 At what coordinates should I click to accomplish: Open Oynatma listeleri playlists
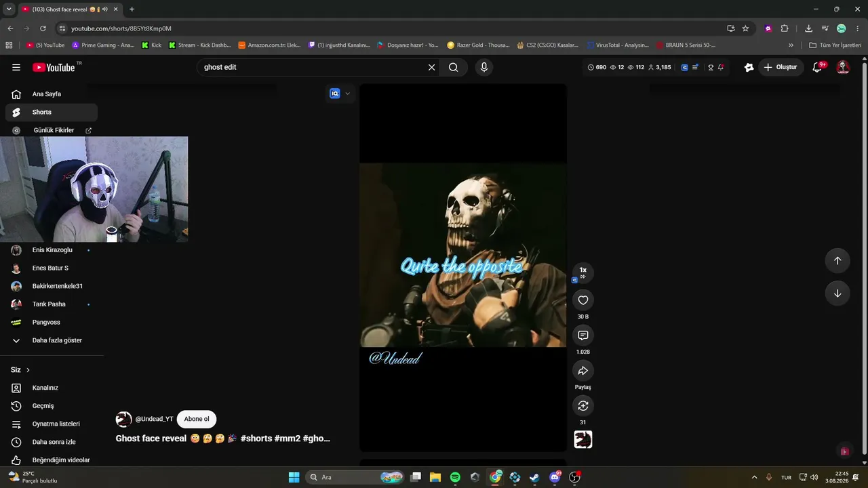52,424
